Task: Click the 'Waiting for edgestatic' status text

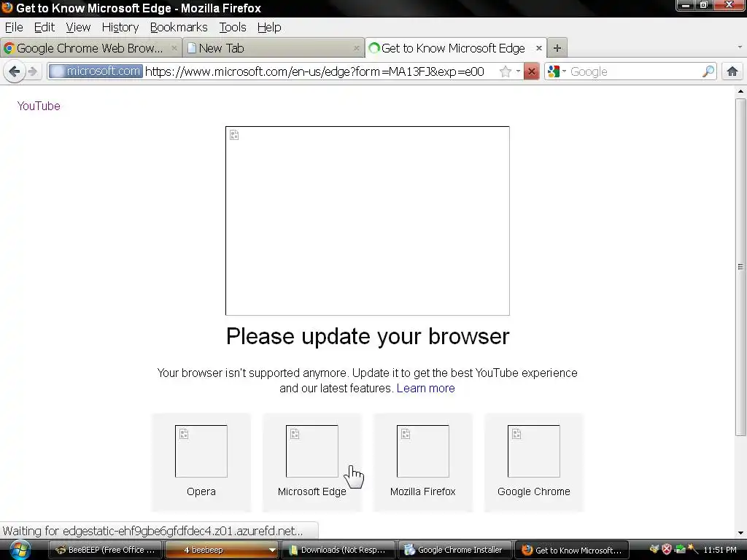Action: click(x=152, y=531)
